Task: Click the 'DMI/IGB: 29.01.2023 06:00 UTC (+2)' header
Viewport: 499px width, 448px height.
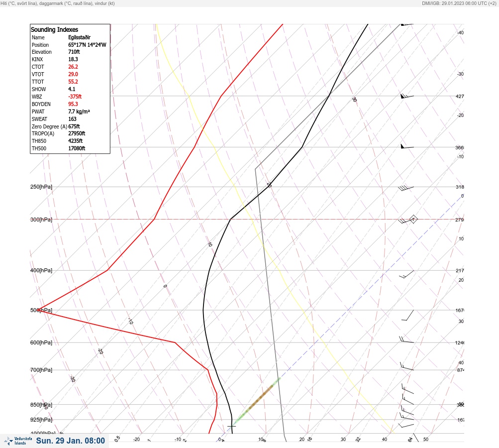Action: (x=459, y=3)
